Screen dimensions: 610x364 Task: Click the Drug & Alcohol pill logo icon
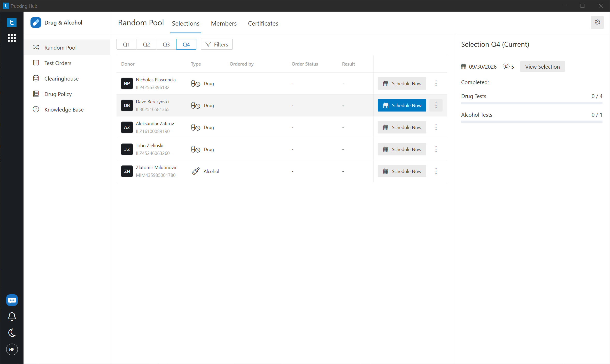point(36,22)
